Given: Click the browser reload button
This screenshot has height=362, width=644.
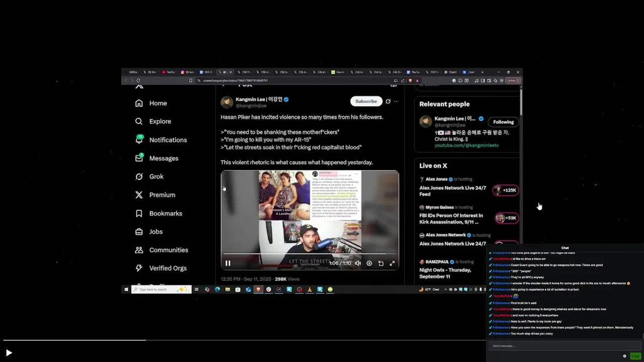Looking at the screenshot, I should pos(138,80).
